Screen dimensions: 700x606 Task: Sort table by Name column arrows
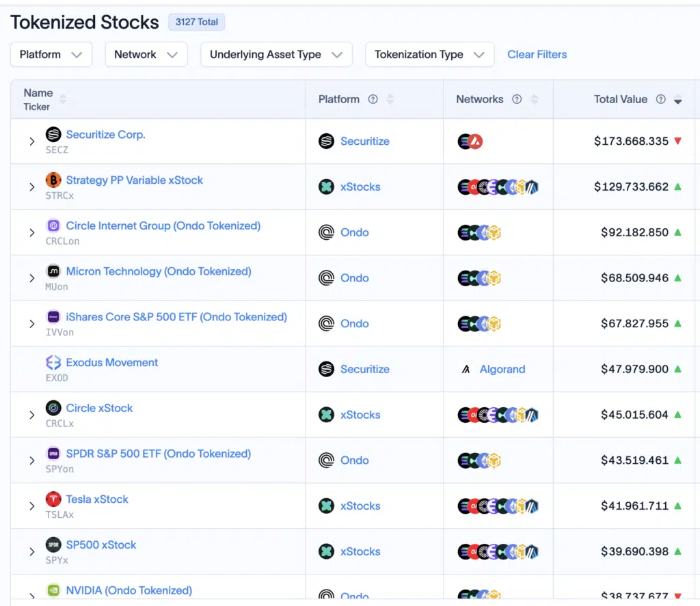click(63, 99)
